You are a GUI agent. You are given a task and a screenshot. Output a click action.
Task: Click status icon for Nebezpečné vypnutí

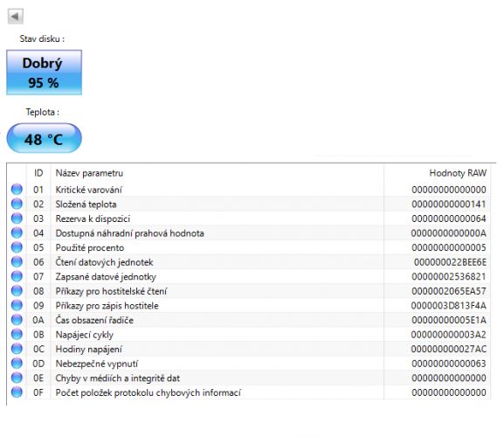click(x=17, y=364)
